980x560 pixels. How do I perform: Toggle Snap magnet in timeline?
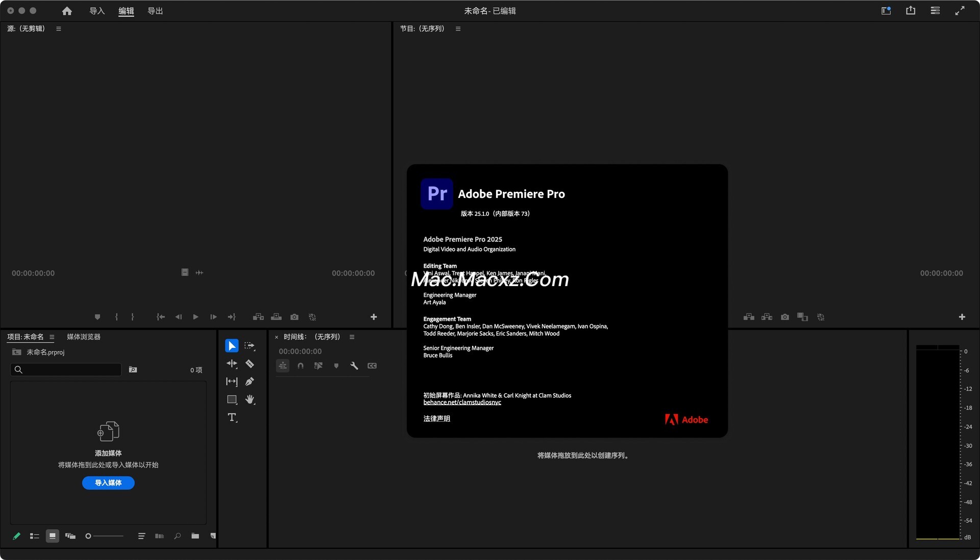pyautogui.click(x=301, y=366)
